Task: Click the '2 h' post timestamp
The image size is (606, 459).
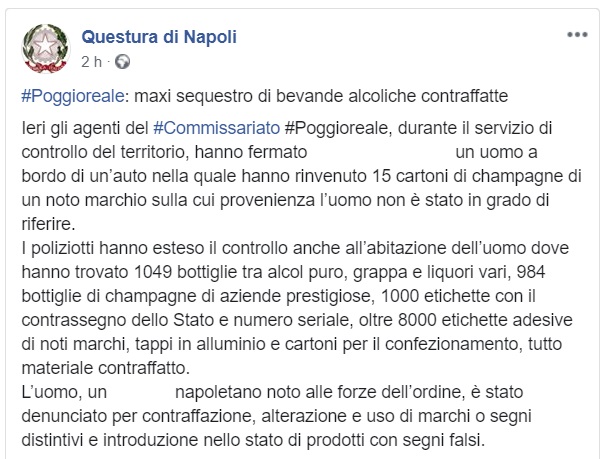Action: pos(91,61)
